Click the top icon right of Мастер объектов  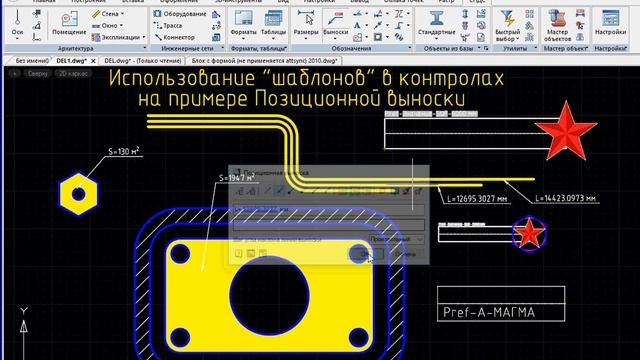580,14
